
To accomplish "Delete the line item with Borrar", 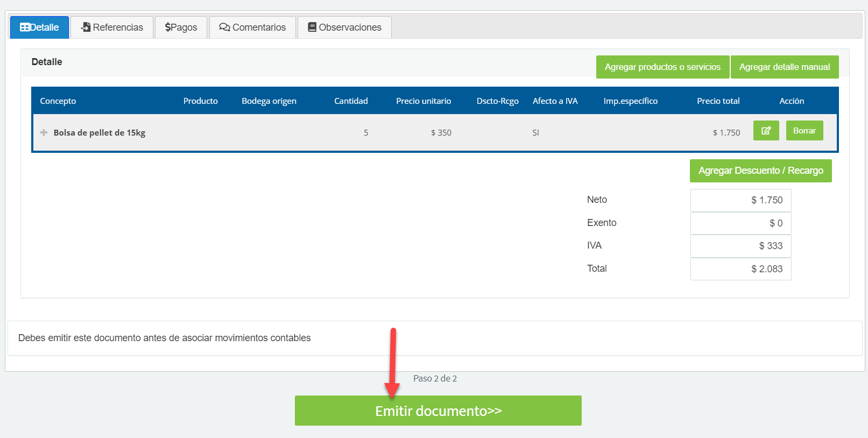I will point(804,131).
